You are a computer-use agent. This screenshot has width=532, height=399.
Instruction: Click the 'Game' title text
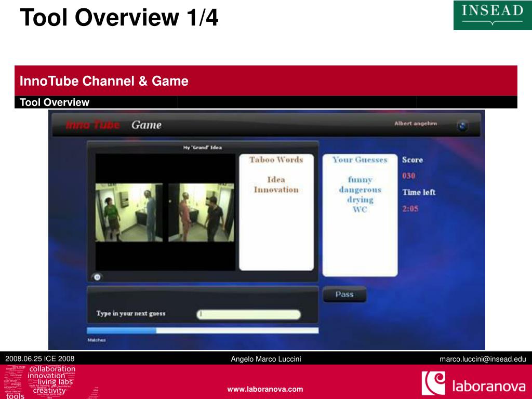pos(147,125)
